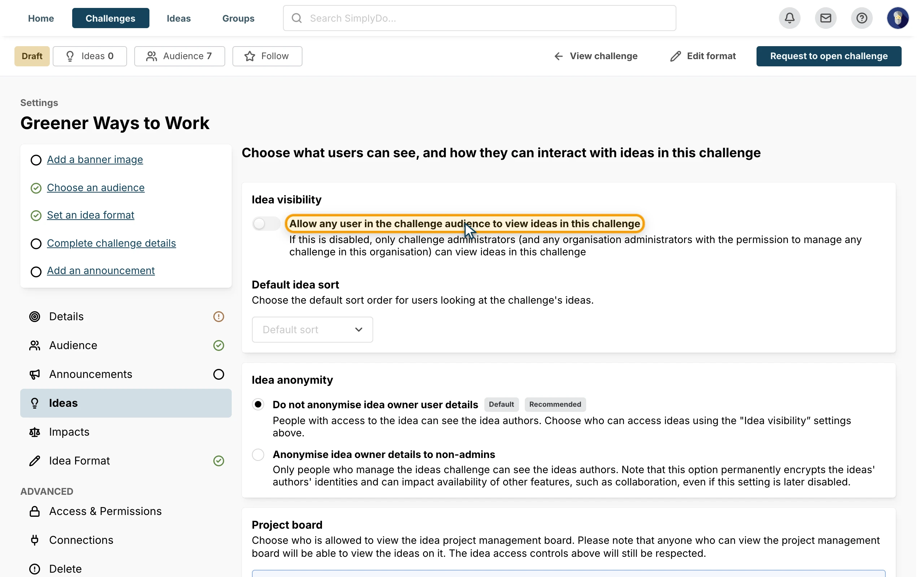The height and width of the screenshot is (577, 924).
Task: Open the Ideas 0 button
Action: point(90,56)
